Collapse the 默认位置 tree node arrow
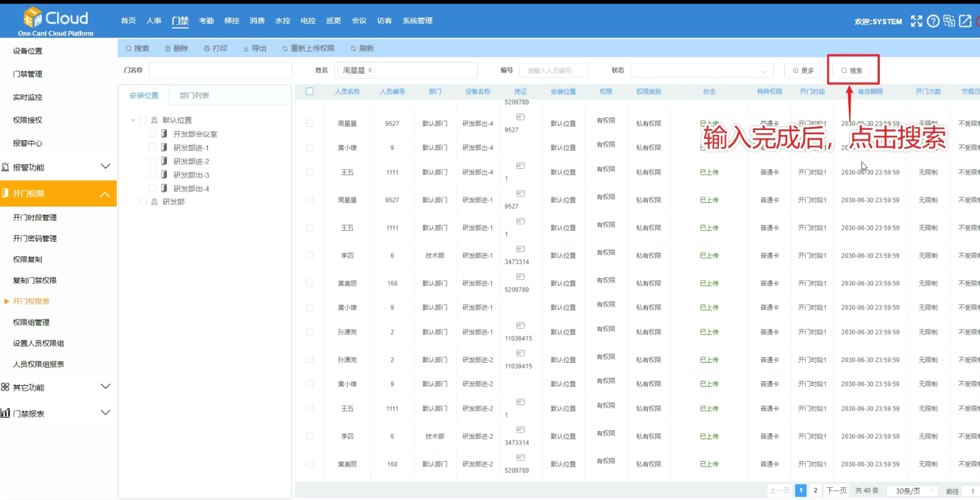The height and width of the screenshot is (500, 980). (133, 120)
